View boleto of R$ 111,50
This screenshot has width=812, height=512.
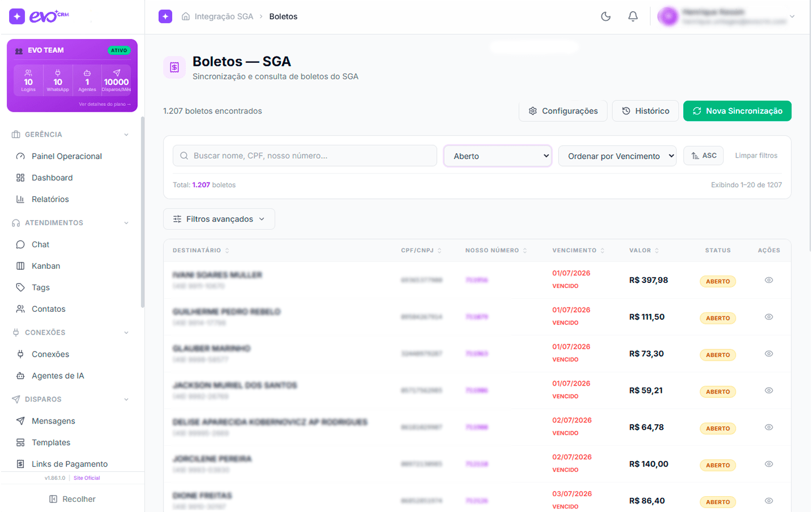point(769,317)
